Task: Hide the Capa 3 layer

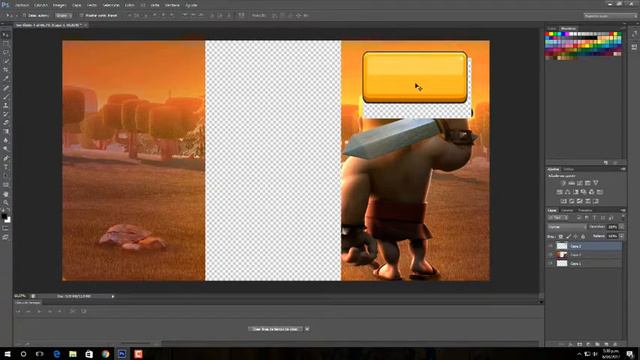Action: 551,246
